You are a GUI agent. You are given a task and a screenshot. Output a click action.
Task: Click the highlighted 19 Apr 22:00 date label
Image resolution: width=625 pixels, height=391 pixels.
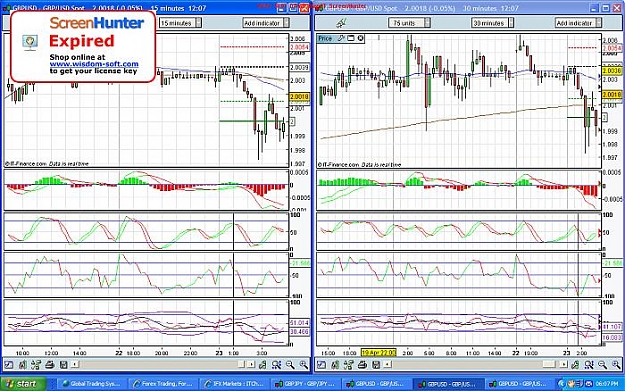[378, 353]
